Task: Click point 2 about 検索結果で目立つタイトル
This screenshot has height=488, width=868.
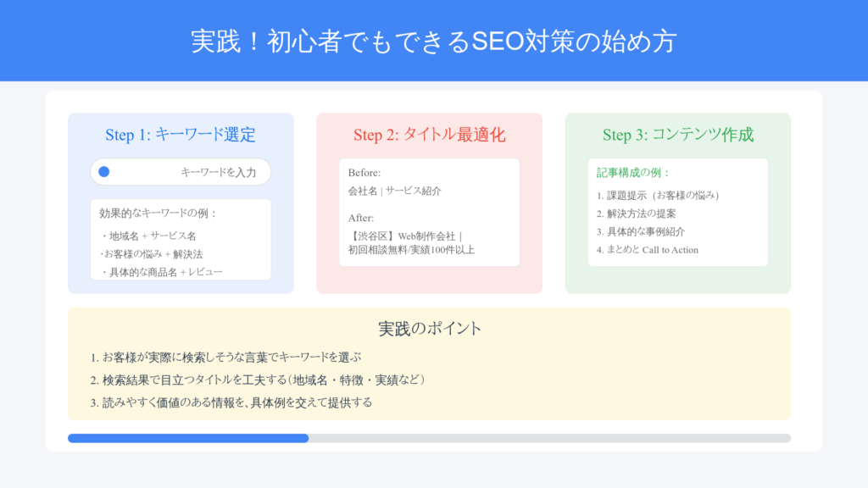Action: pyautogui.click(x=258, y=380)
